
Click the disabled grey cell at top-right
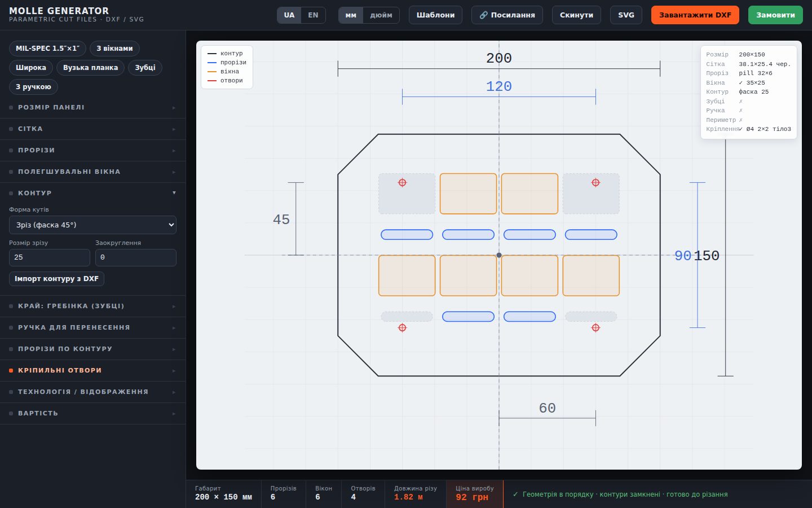pos(591,194)
